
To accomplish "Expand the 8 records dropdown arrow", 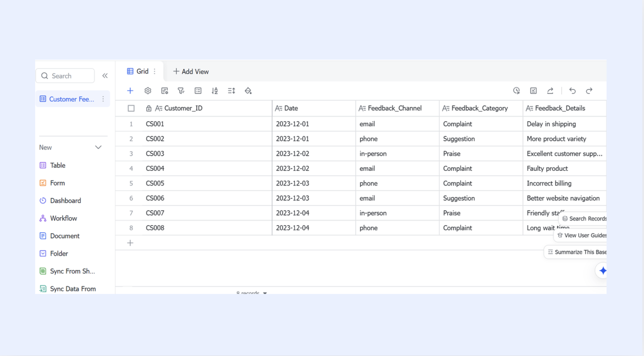I will click(265, 293).
